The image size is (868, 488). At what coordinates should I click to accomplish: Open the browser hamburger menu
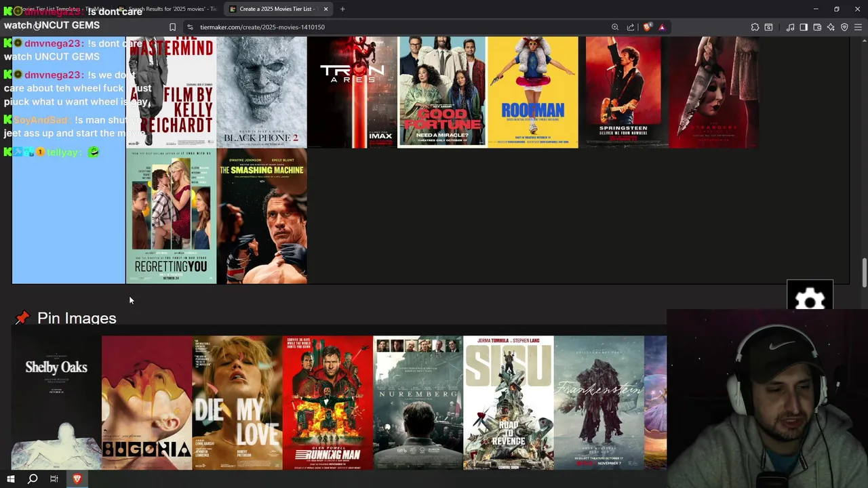(x=858, y=27)
